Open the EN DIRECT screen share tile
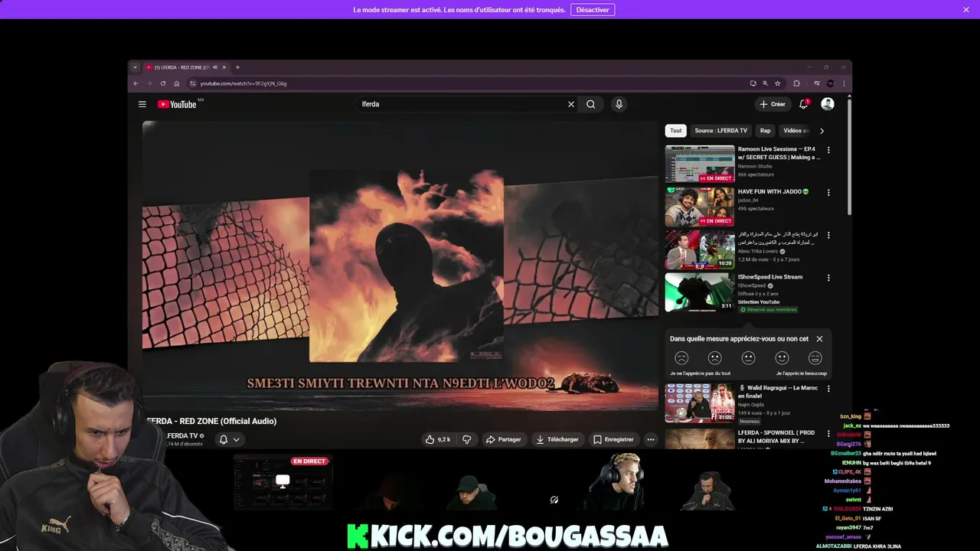 pyautogui.click(x=283, y=481)
